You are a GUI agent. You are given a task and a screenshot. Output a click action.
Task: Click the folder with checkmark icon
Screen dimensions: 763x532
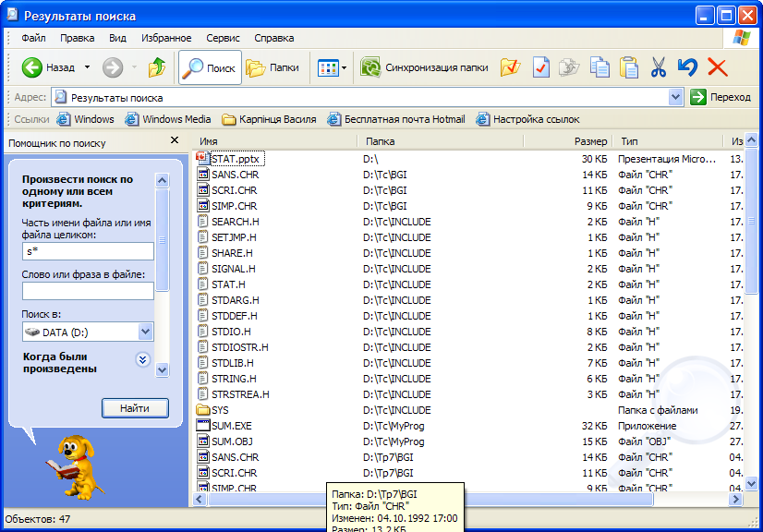pyautogui.click(x=510, y=67)
